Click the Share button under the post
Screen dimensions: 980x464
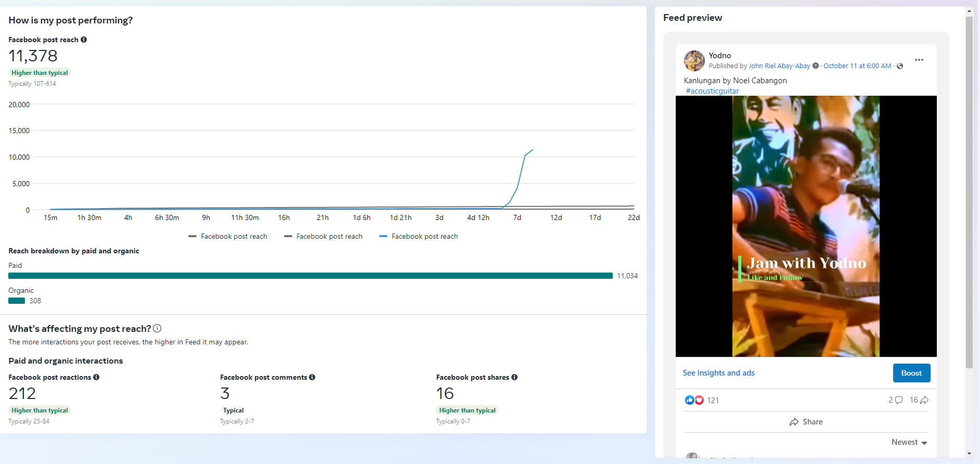click(806, 422)
